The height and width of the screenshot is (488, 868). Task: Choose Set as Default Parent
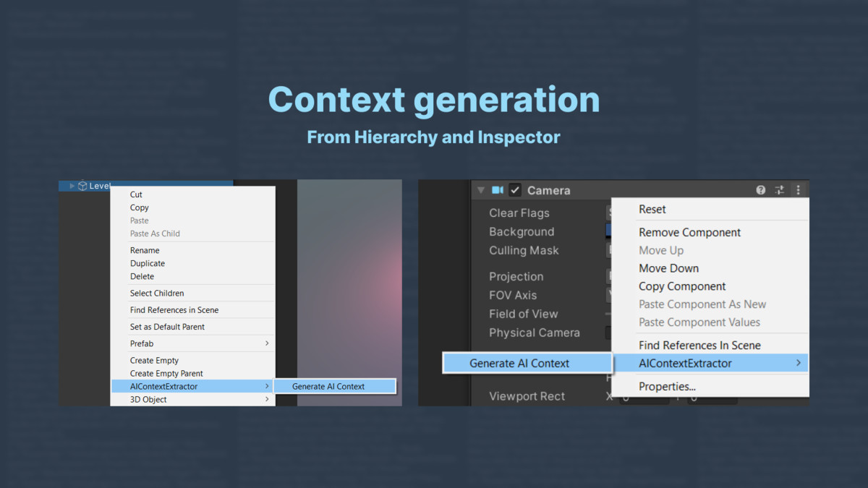pos(192,327)
